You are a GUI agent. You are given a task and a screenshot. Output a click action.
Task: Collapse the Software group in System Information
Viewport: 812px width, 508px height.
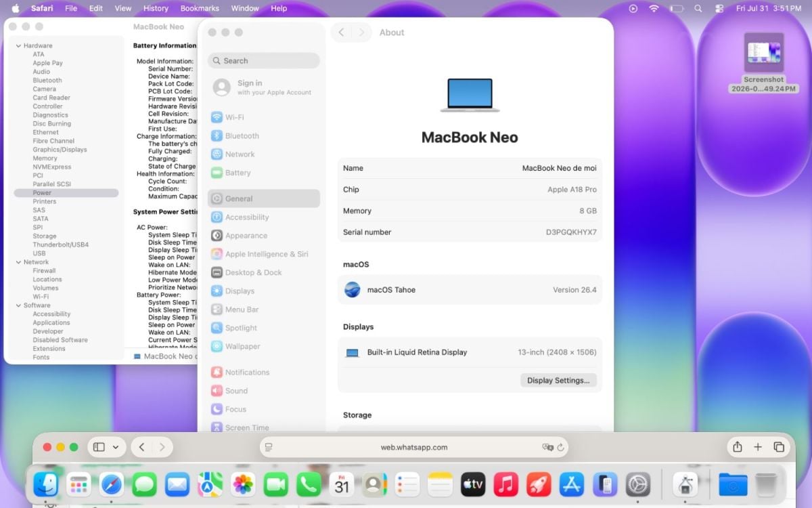[18, 305]
